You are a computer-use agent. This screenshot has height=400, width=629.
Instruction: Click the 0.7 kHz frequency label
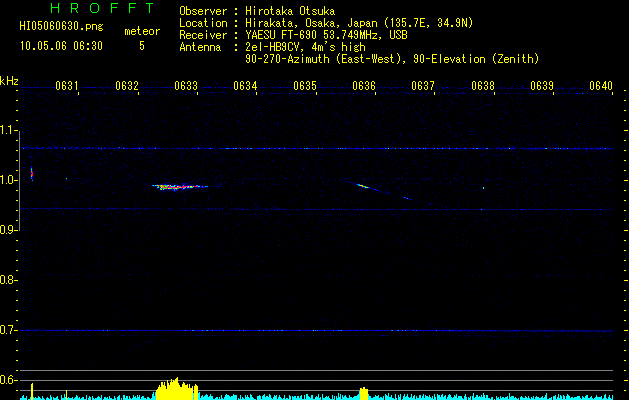tap(9, 330)
